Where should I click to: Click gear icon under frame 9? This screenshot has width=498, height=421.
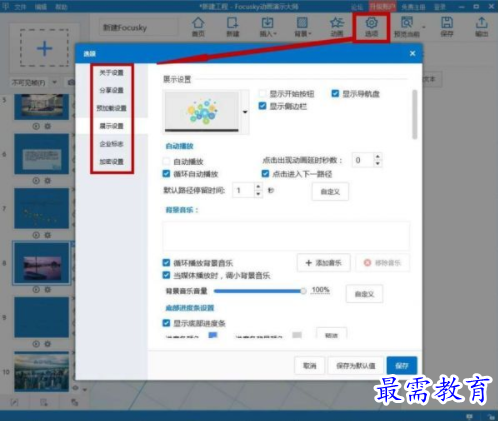48,344
